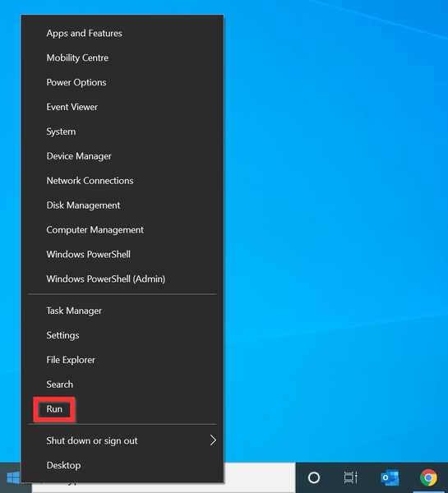
Task: Open Task Manager
Action: (122, 311)
